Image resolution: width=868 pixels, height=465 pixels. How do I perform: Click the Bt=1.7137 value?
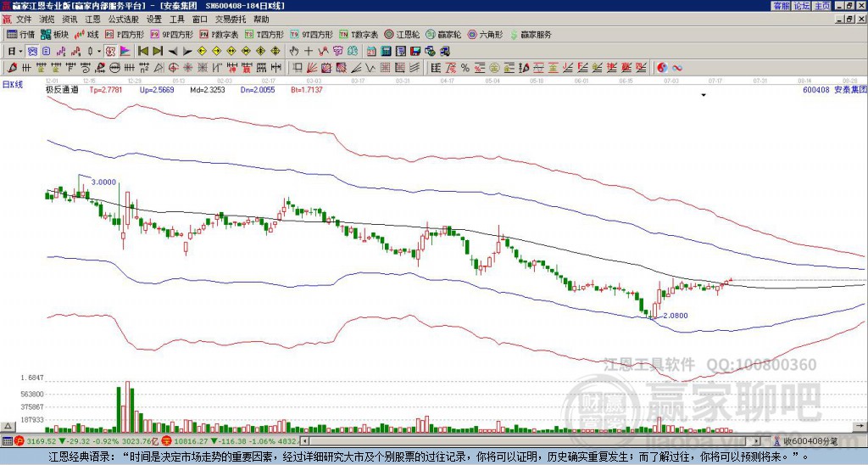point(307,89)
